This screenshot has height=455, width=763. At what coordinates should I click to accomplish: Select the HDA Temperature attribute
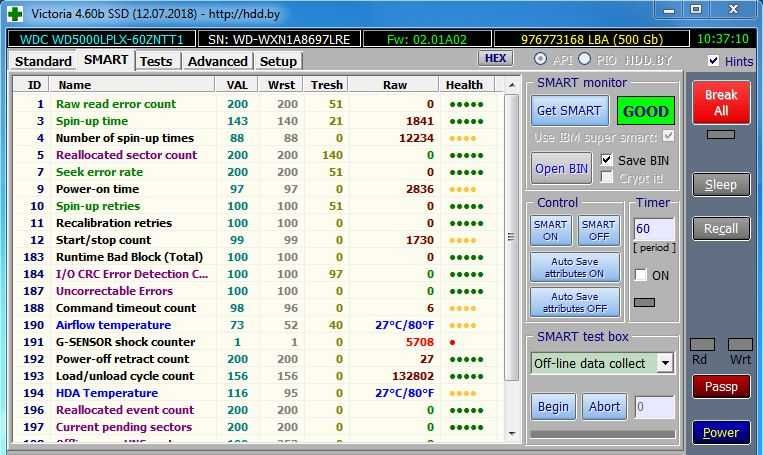(x=258, y=393)
